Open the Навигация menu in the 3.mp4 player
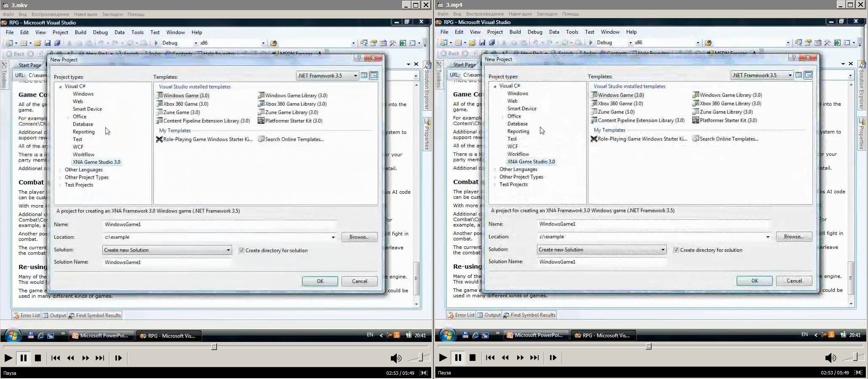Image resolution: width=868 pixels, height=379 pixels. 520,14
